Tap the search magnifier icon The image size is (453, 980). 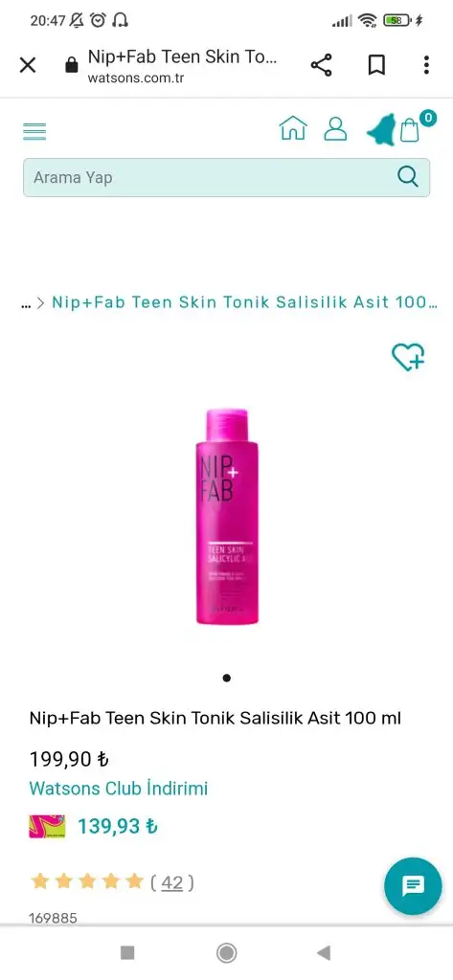click(407, 177)
